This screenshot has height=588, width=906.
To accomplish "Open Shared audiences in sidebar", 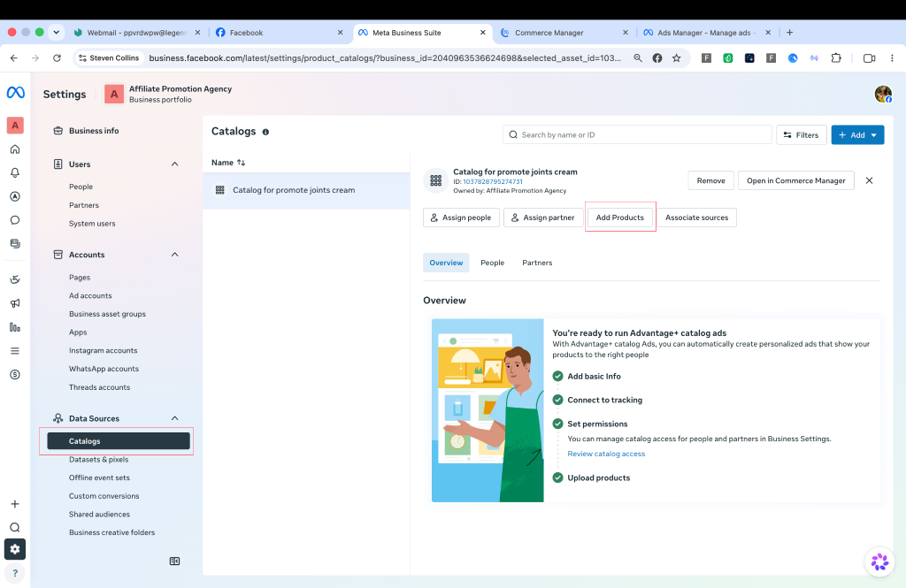I will [99, 514].
